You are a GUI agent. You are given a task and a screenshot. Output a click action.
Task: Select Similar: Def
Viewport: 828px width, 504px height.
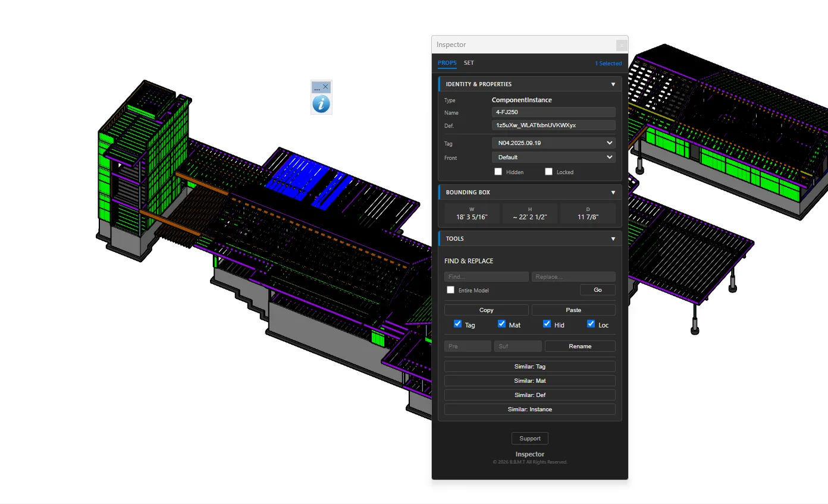click(529, 395)
